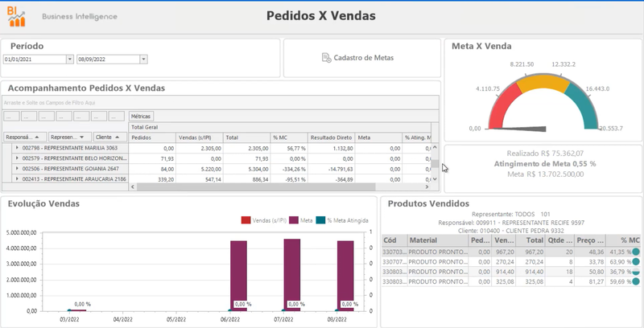
Task: Click the pivot grid scroll up arrow
Action: 435,147
